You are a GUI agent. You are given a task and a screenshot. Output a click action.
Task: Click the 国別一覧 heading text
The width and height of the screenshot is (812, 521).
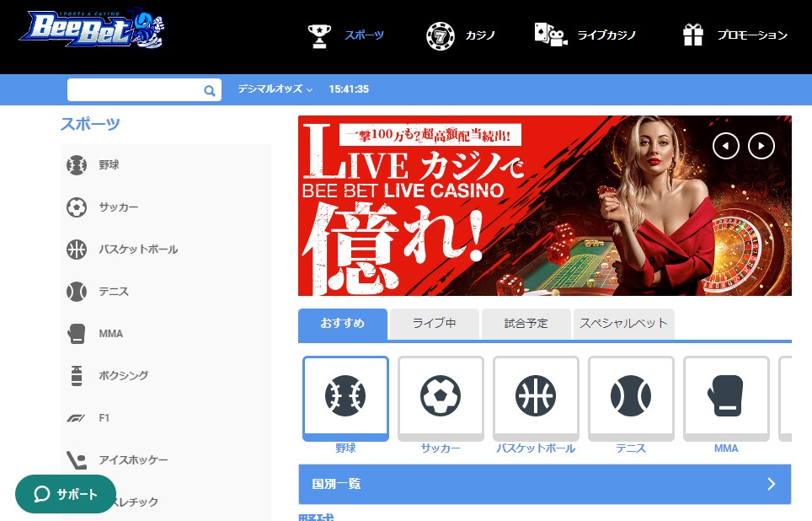pos(337,484)
